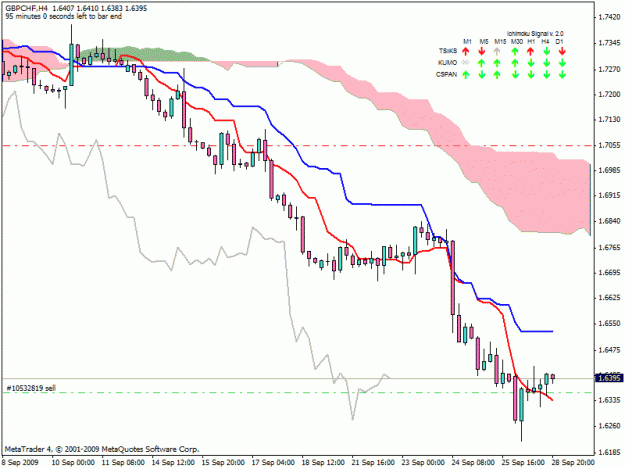The image size is (625, 469).
Task: Click the TSxKS signal arrow for M5
Action: pyautogui.click(x=482, y=51)
